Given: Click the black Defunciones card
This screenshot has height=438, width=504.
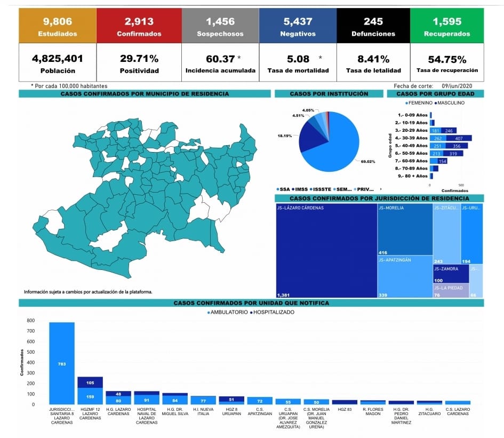Looking at the screenshot, I should 373,26.
